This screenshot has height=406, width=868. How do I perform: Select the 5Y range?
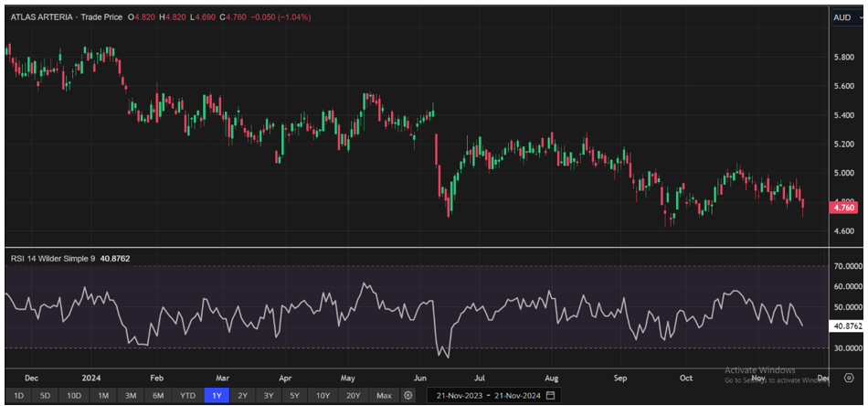click(294, 395)
